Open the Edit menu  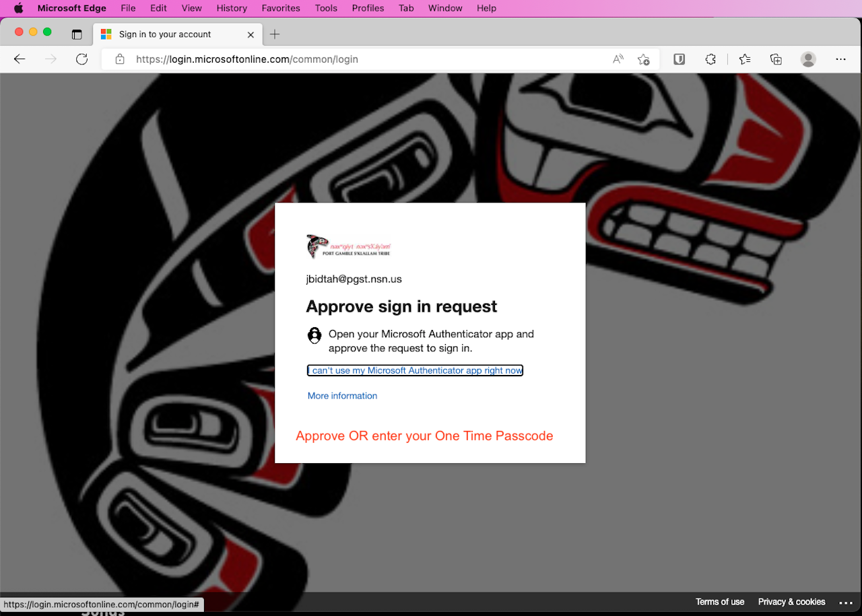(x=158, y=8)
